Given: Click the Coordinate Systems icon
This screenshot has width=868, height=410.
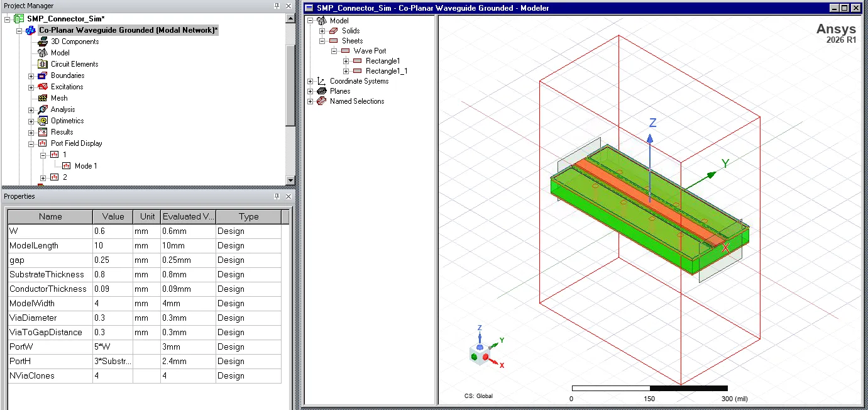Looking at the screenshot, I should pyautogui.click(x=322, y=81).
